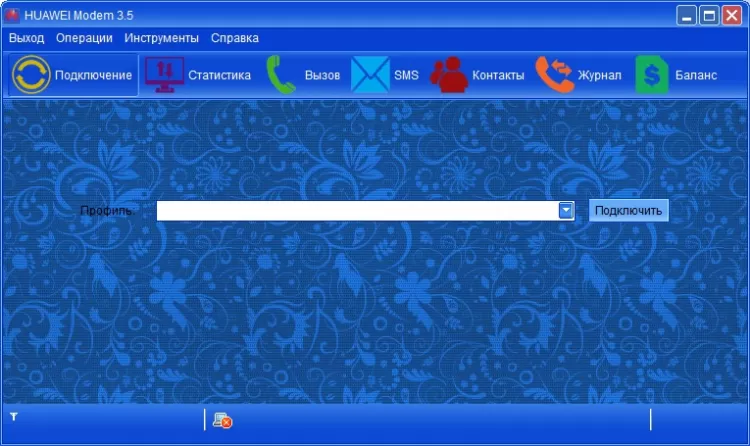Maximize the HUAWEI Modem window
Screen dimensions: 750x446
[x=709, y=15]
